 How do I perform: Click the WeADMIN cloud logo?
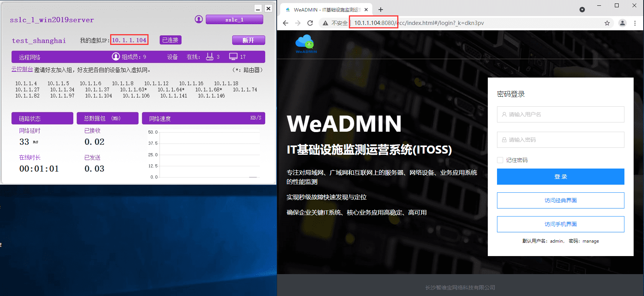click(306, 43)
